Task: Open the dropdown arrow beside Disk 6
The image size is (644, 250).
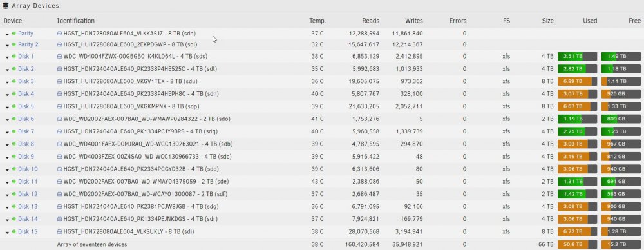Action: (7, 120)
